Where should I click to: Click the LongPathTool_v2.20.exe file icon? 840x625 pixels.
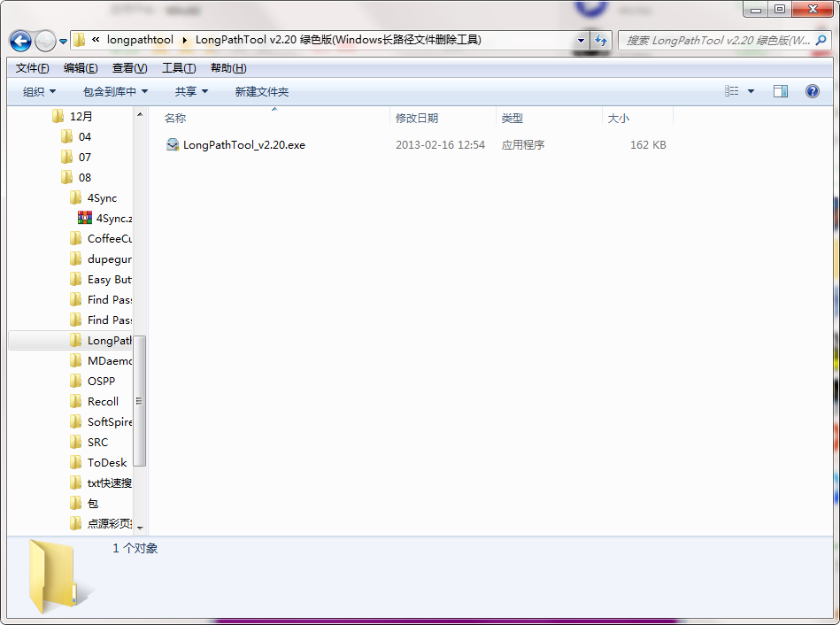coord(173,144)
